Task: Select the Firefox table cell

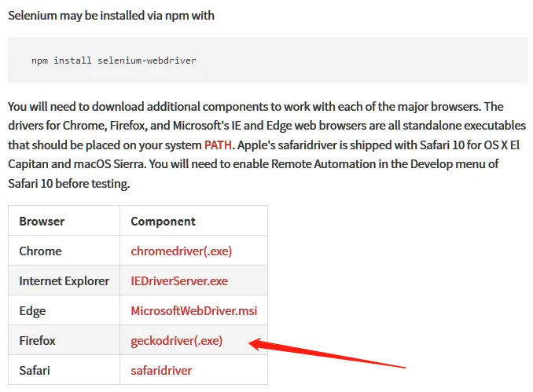Action: [64, 340]
